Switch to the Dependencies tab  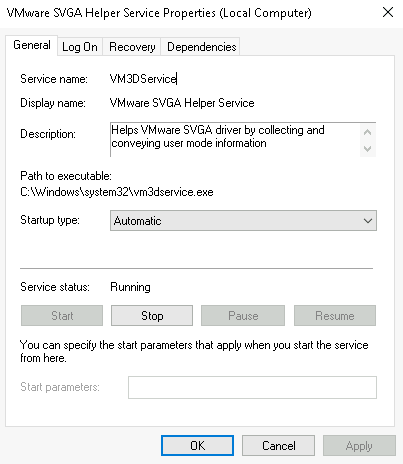pos(201,47)
